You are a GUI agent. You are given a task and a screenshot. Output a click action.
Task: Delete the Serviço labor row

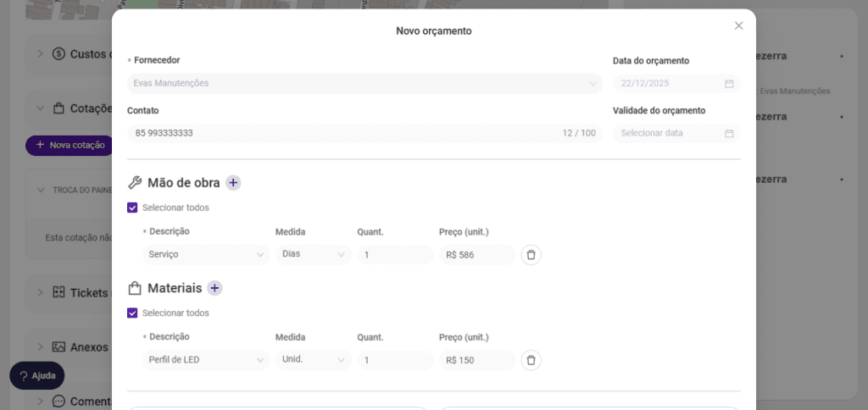(x=531, y=255)
